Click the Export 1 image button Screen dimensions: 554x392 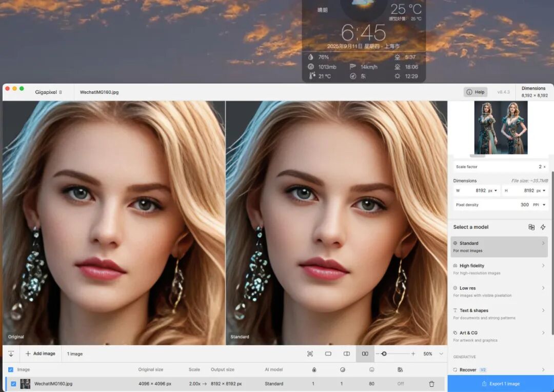(x=501, y=383)
